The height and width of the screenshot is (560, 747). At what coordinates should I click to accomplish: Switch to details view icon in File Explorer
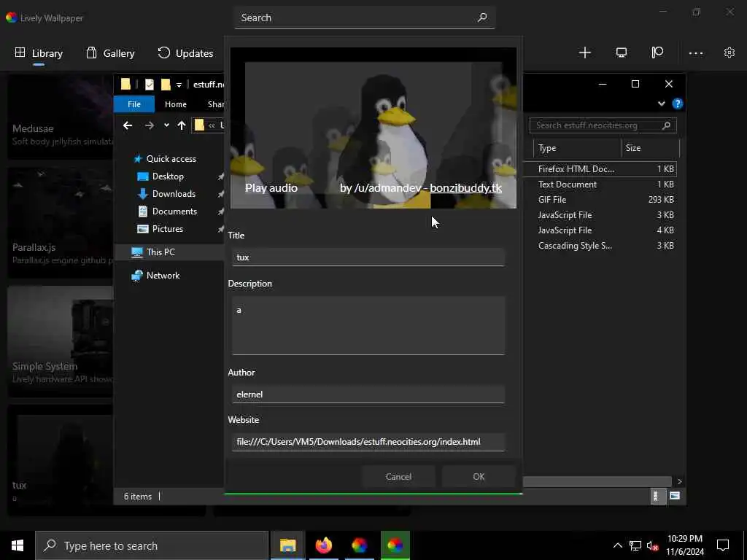click(658, 496)
